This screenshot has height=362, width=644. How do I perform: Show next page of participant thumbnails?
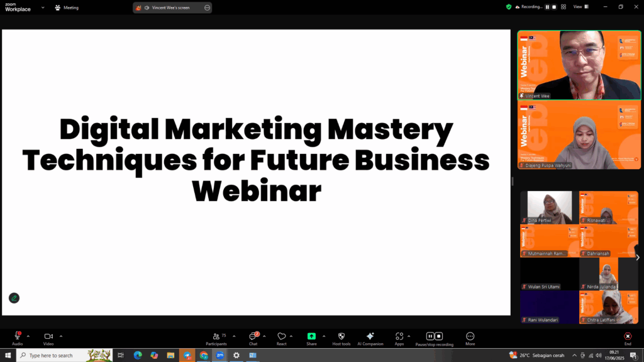pyautogui.click(x=637, y=257)
